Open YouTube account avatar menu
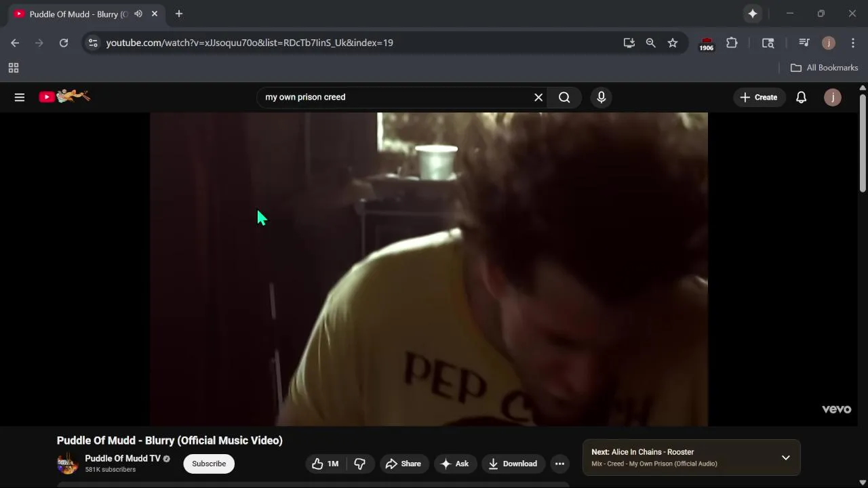The image size is (868, 488). tap(832, 97)
